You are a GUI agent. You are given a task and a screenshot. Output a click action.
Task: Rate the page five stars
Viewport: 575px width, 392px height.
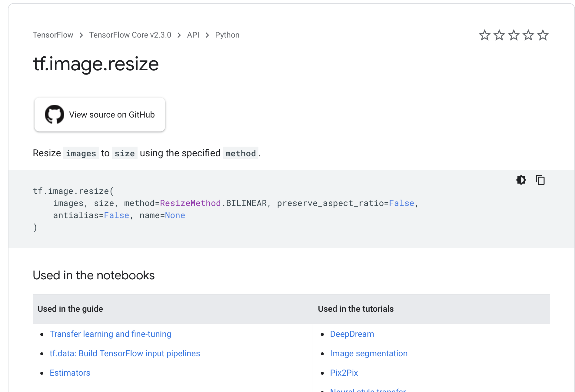pyautogui.click(x=543, y=35)
